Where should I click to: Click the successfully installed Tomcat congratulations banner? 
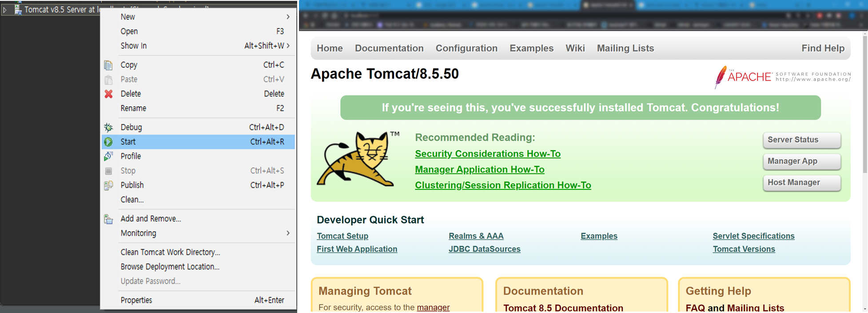581,108
